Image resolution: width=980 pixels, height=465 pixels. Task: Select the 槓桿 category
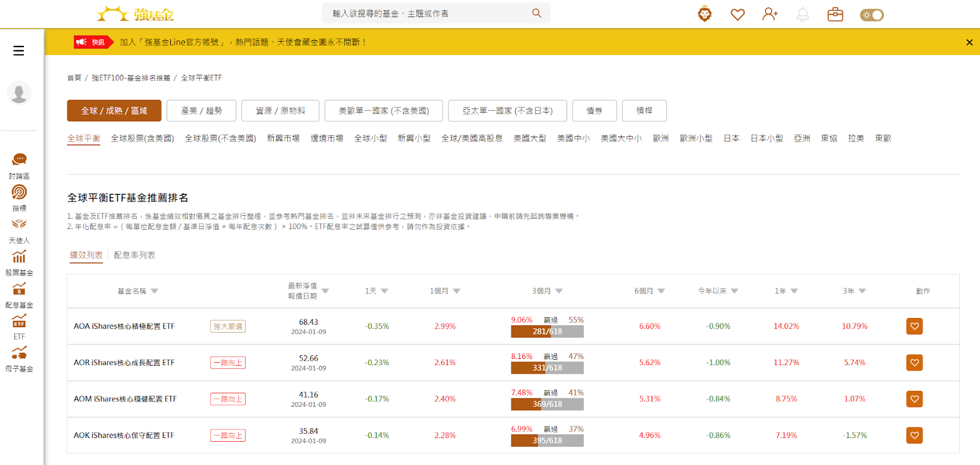644,111
